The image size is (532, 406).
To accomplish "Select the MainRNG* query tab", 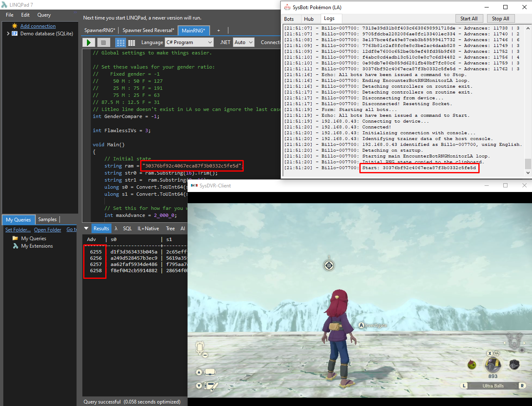I will (x=193, y=30).
